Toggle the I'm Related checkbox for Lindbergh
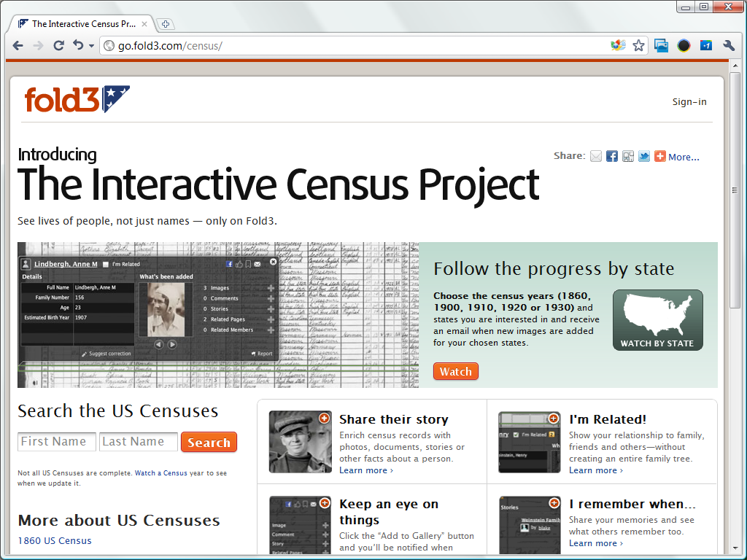 (x=107, y=265)
